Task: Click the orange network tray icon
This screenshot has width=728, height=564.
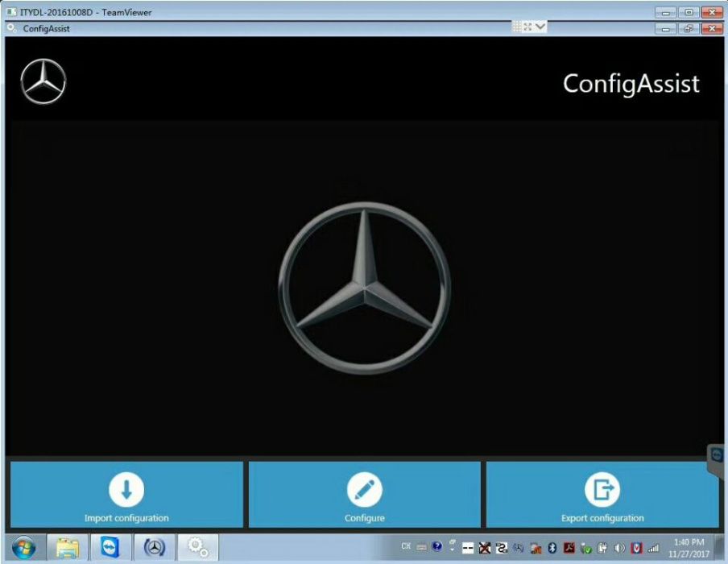Action: pos(536,549)
